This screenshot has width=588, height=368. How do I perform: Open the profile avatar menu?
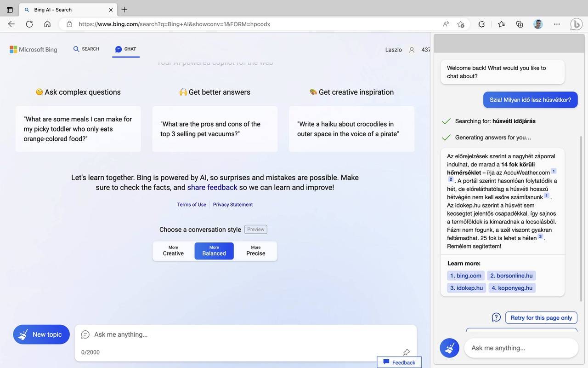(x=538, y=24)
